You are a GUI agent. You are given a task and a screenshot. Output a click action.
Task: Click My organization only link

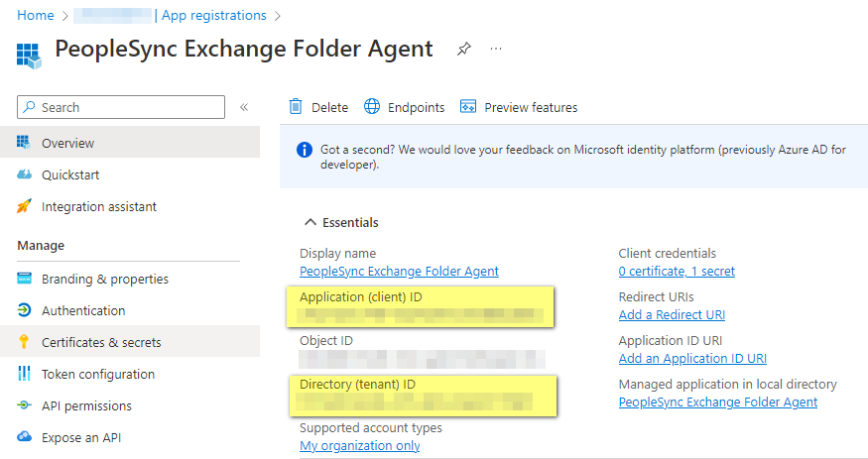click(360, 446)
